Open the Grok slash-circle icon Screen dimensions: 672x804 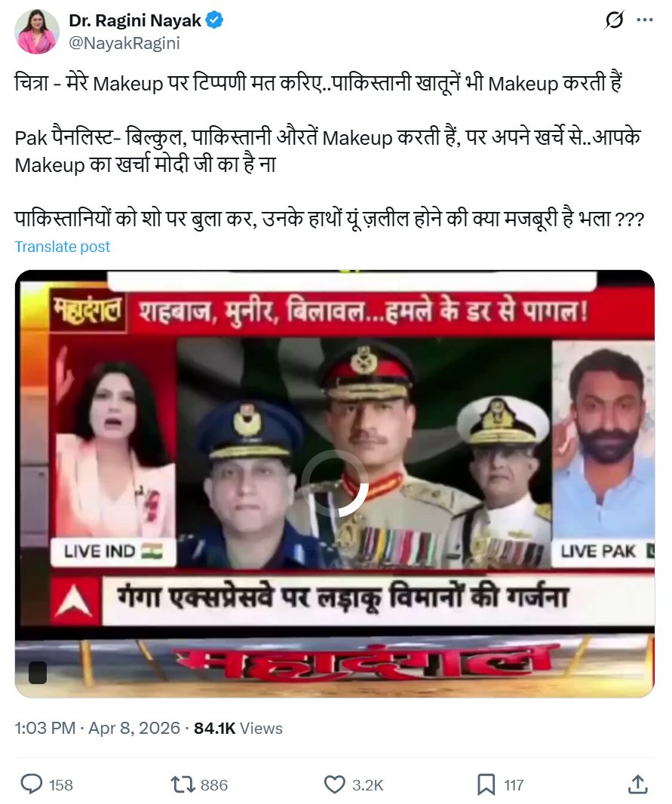(614, 20)
